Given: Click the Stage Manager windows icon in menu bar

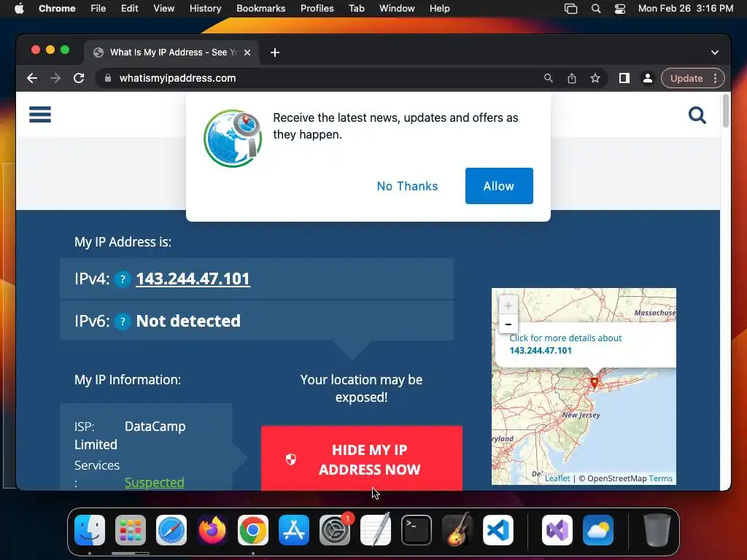Looking at the screenshot, I should click(x=570, y=9).
